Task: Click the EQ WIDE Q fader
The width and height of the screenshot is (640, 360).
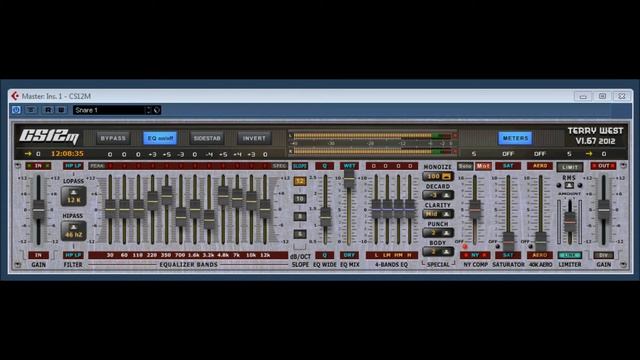Action: 325,217
